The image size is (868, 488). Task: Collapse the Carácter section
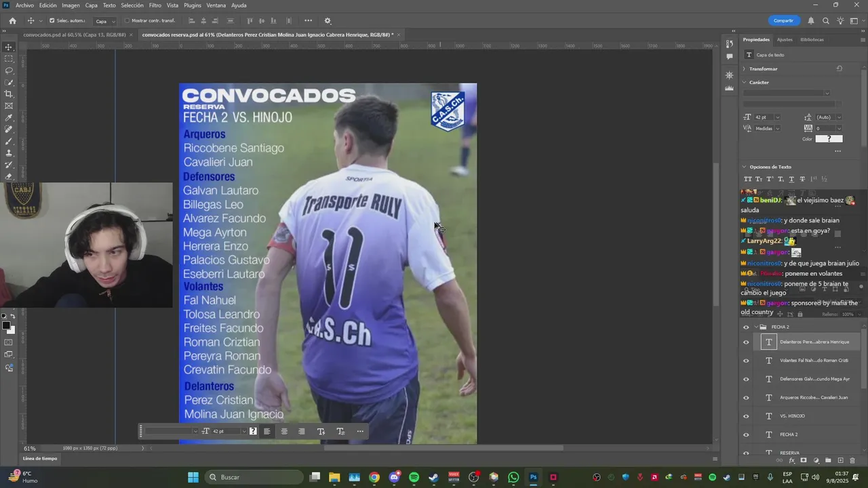click(744, 82)
